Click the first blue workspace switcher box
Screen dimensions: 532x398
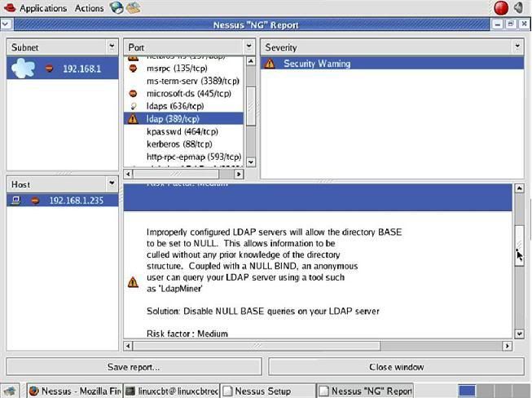click(x=467, y=391)
